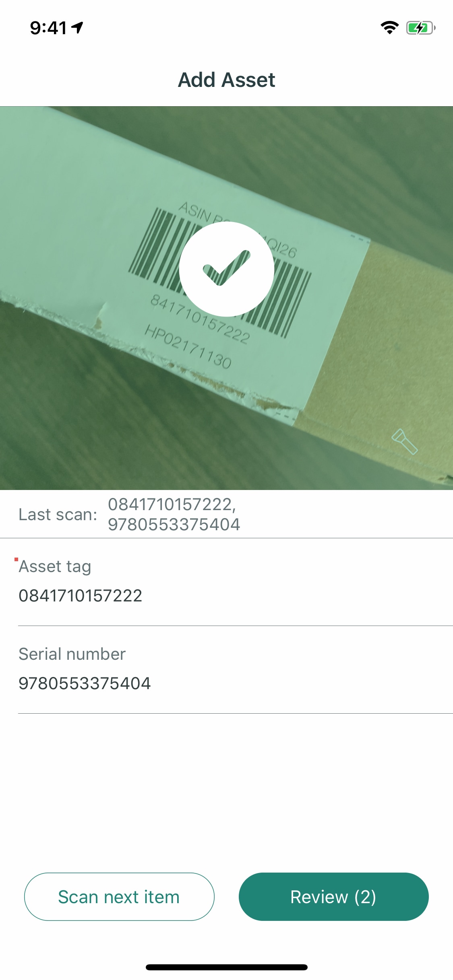Viewport: 453px width, 980px height.
Task: Tap the location arrow beside the time
Action: (77, 28)
